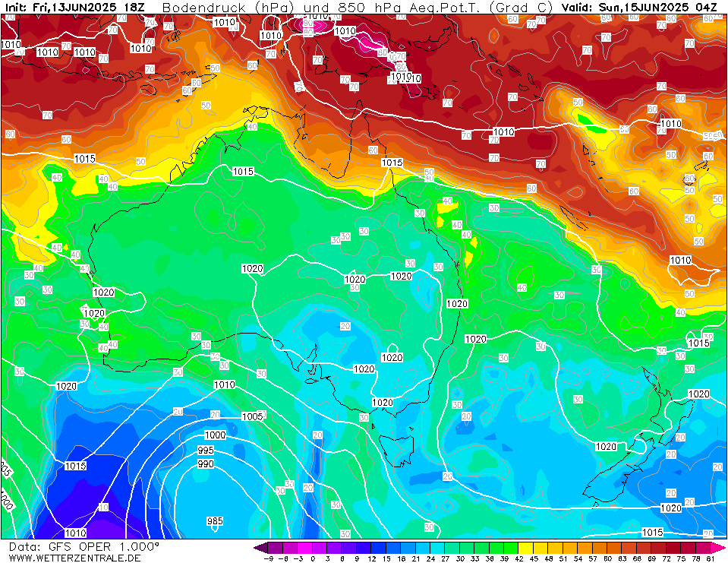Image resolution: width=728 pixels, height=563 pixels.
Task: Click the legend value -9
Action: 268,558
